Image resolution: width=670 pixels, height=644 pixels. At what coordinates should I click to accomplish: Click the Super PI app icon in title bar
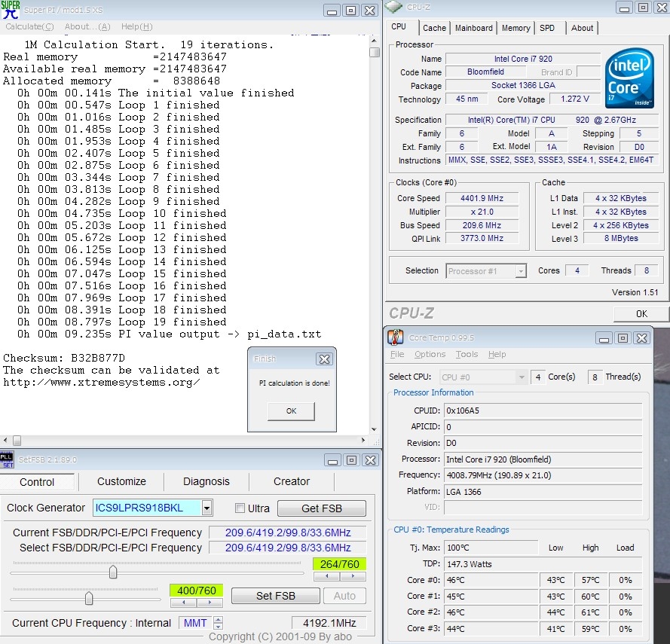(11, 9)
